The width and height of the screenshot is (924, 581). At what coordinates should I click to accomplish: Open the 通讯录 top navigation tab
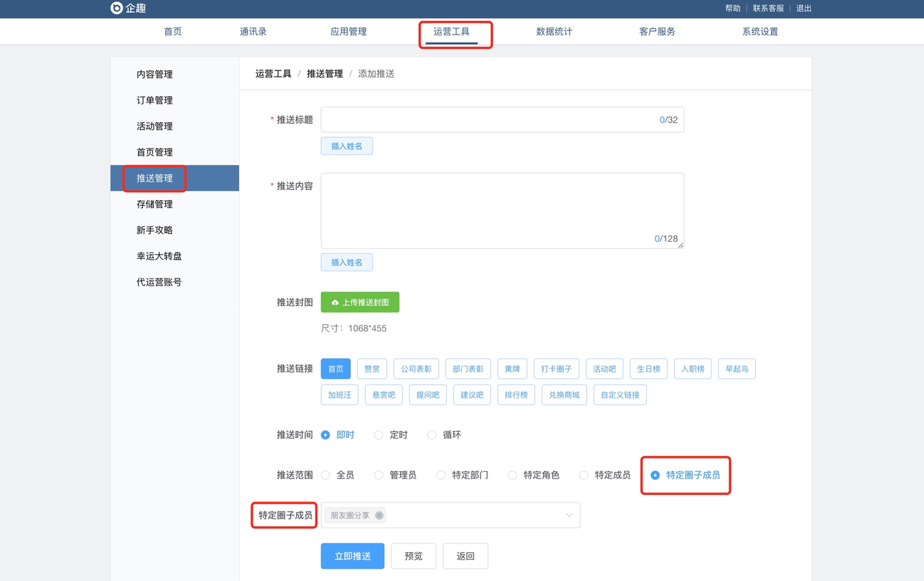coord(253,32)
